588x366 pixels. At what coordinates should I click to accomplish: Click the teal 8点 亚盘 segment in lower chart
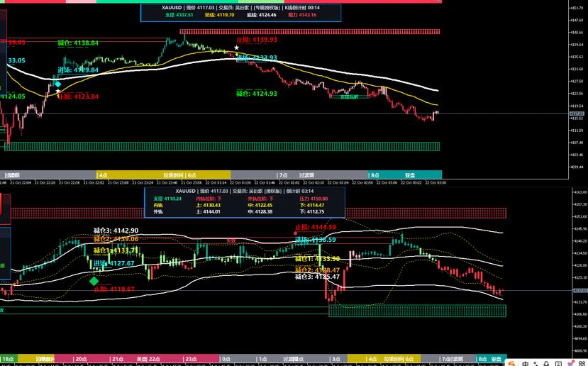point(492,359)
